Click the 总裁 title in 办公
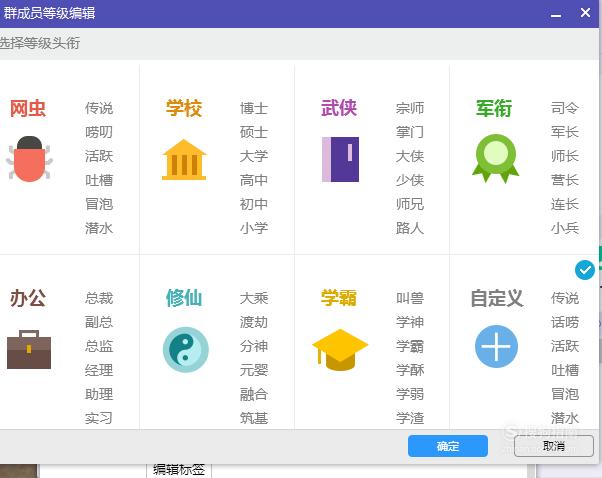This screenshot has height=478, width=602. (99, 298)
